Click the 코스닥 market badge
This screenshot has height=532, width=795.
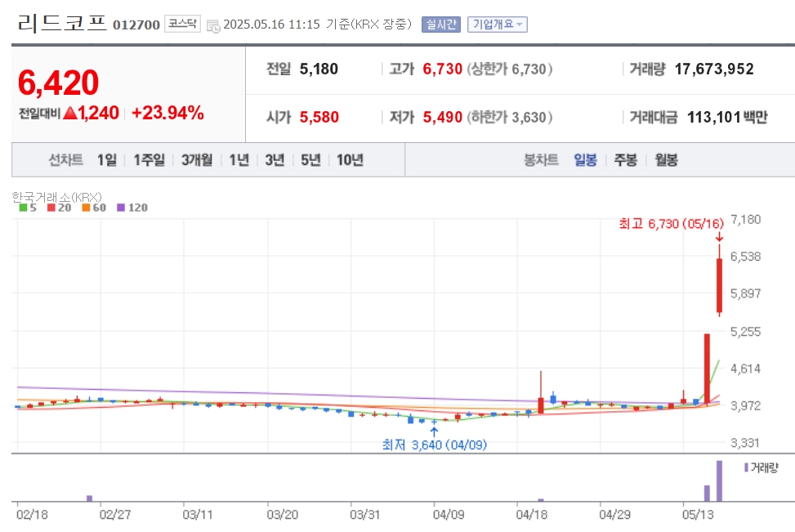pos(182,24)
